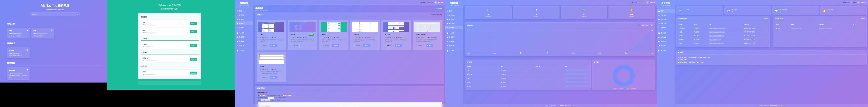The width and height of the screenshot is (868, 107).
Task: Click the green enter button in the 百度 row
Action: point(193,24)
